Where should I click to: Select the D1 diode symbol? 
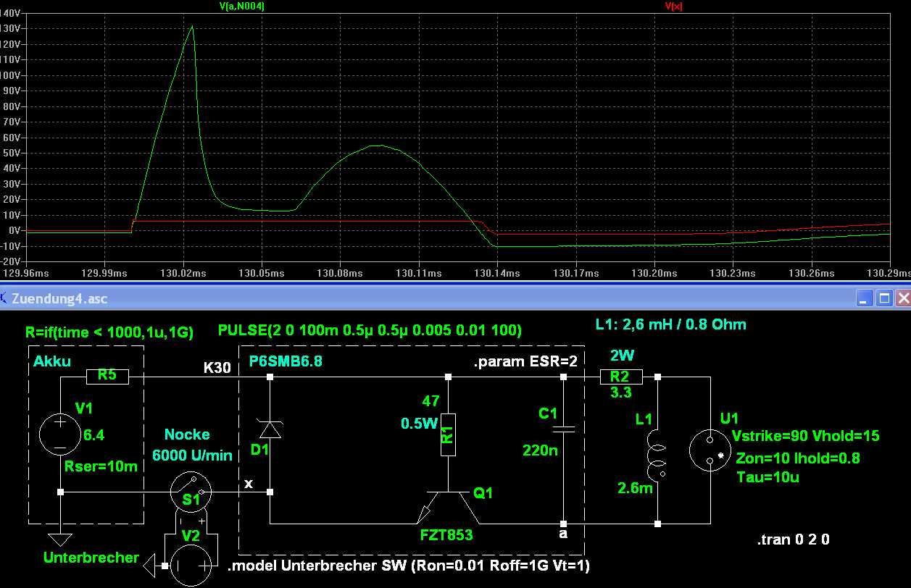(x=270, y=430)
